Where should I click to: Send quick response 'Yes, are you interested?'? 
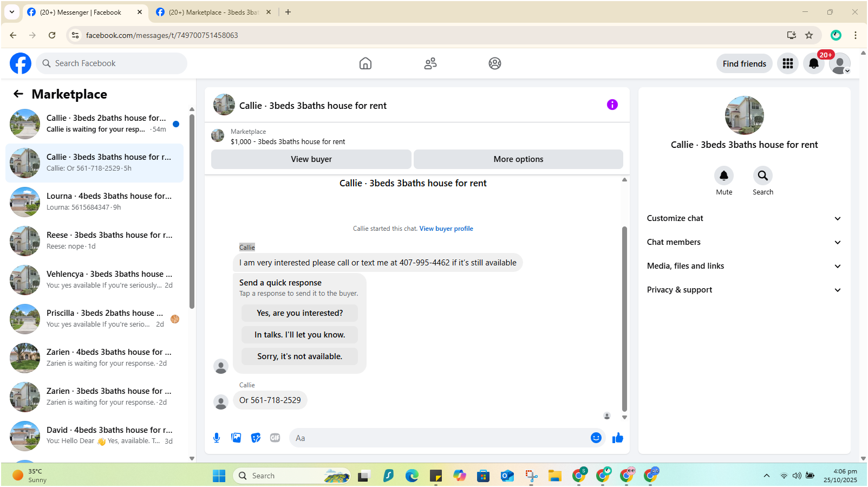[299, 313]
